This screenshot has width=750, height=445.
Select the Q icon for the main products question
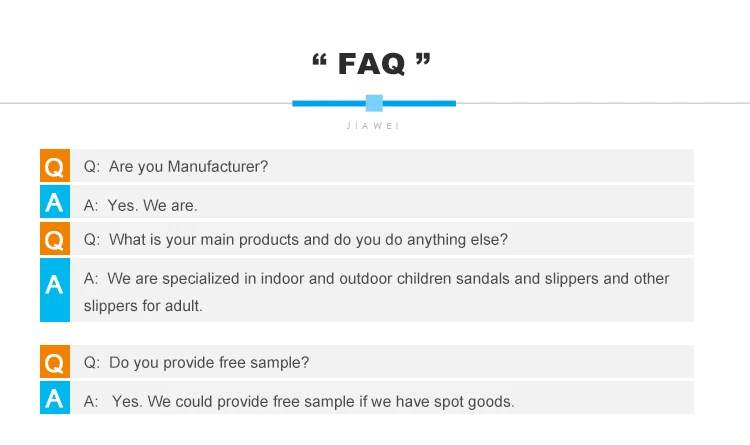click(55, 240)
